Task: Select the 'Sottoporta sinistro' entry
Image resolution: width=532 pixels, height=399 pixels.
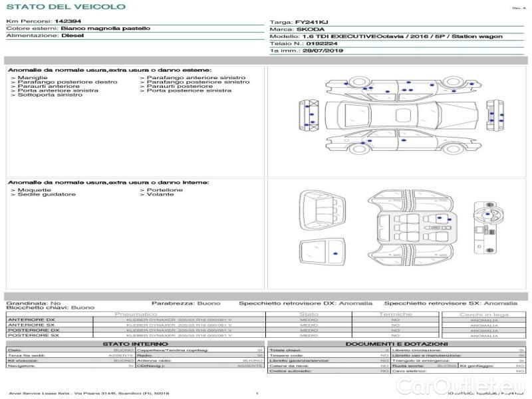Action: click(50, 95)
